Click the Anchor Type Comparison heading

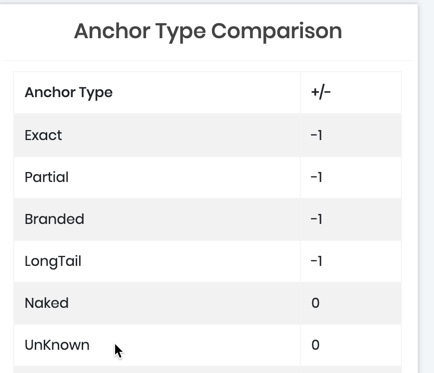[x=208, y=31]
